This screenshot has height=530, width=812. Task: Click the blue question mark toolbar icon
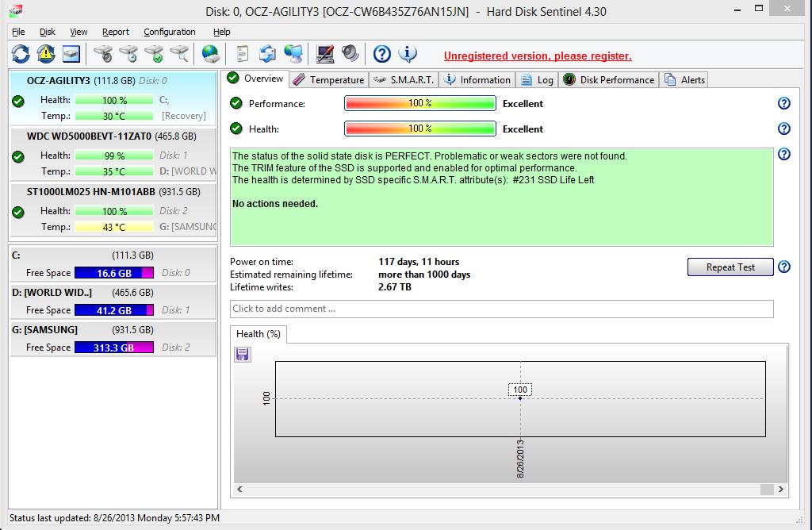tap(382, 54)
